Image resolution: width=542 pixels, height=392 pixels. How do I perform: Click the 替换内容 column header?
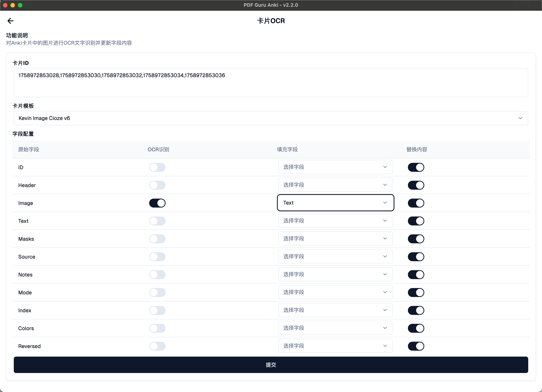click(416, 150)
